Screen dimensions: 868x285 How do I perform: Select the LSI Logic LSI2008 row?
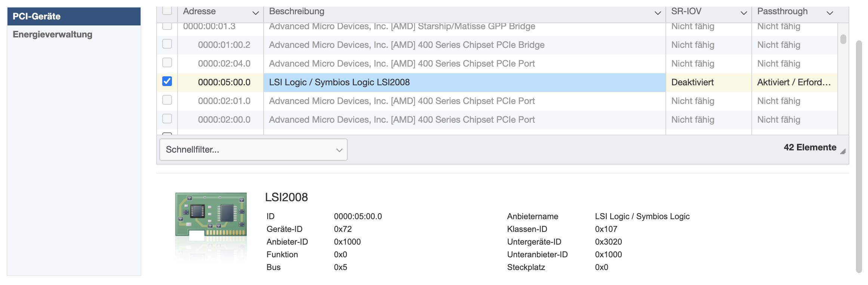464,82
